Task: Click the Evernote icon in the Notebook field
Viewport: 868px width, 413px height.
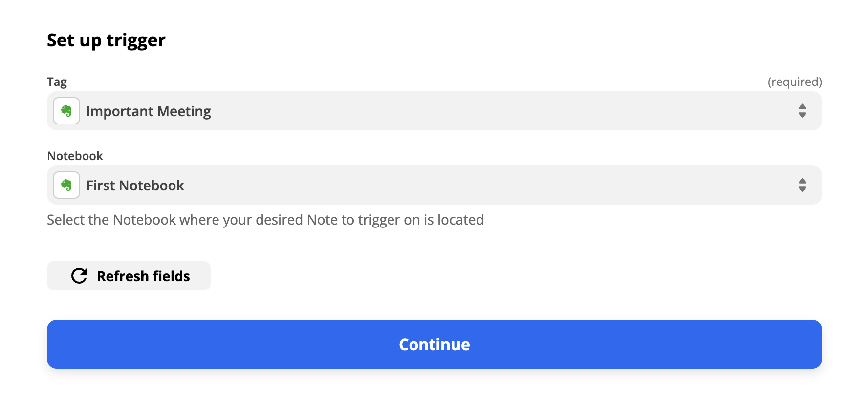Action: tap(66, 185)
